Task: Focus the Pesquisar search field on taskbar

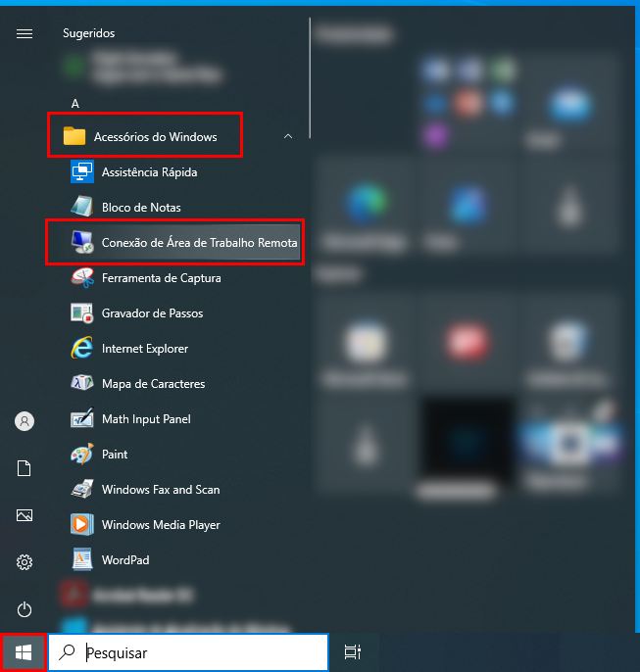Action: tap(188, 652)
